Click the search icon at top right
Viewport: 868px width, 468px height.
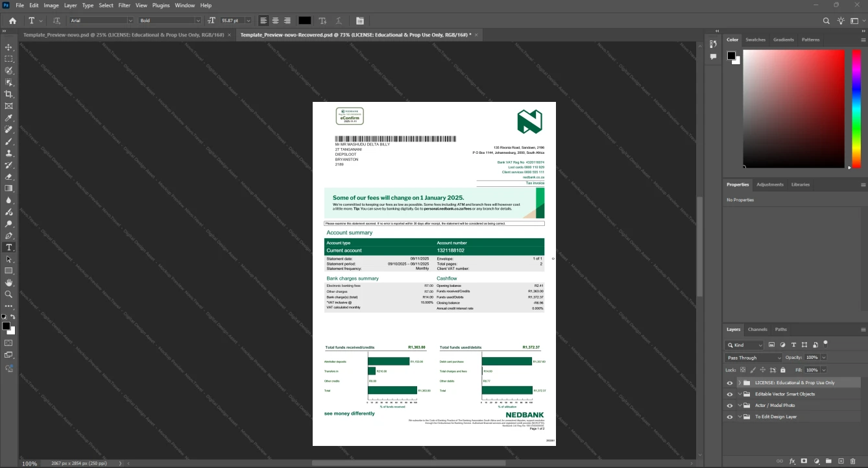click(826, 21)
